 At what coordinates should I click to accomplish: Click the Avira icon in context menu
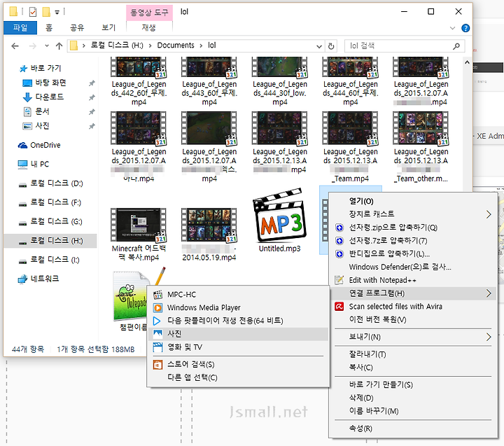339,307
